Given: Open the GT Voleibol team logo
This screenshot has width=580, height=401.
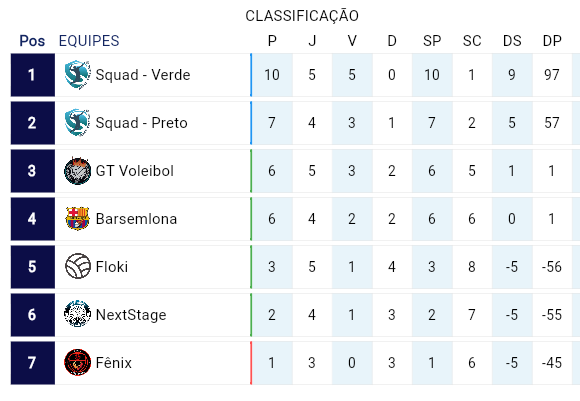Looking at the screenshot, I should [x=77, y=171].
